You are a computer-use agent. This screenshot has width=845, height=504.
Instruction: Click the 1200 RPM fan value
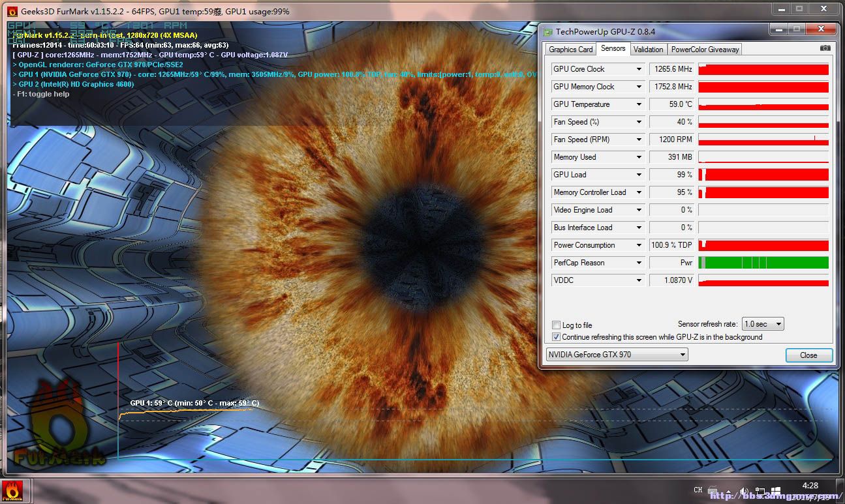pyautogui.click(x=671, y=140)
